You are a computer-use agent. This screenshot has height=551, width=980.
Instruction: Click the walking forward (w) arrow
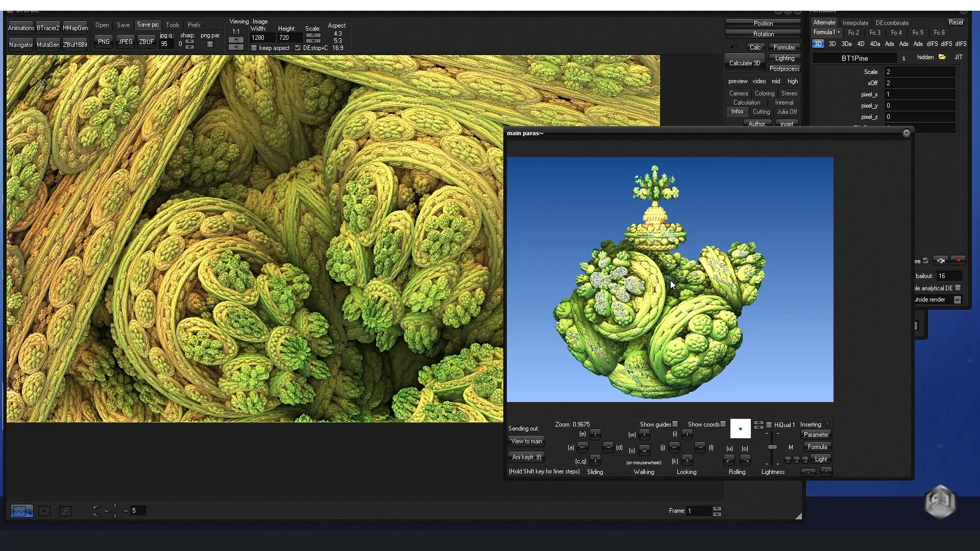point(645,434)
